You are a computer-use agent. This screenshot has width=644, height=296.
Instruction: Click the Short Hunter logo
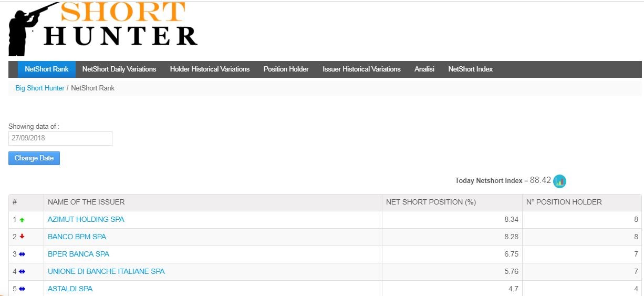[103, 28]
